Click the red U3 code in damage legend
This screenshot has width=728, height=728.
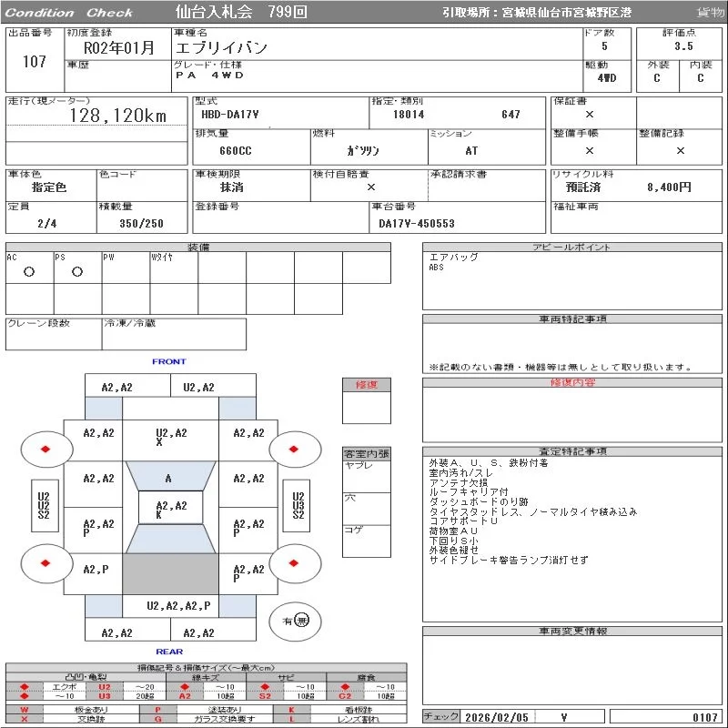click(104, 696)
